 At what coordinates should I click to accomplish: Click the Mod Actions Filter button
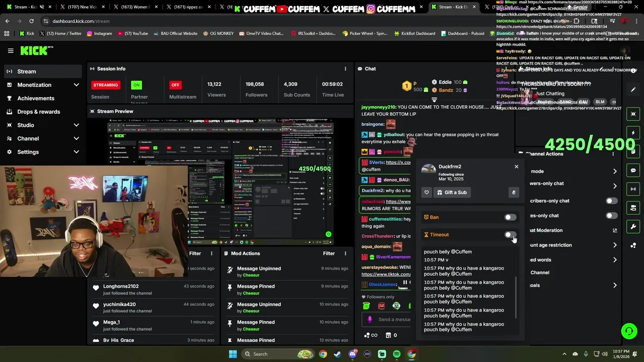coord(329,253)
